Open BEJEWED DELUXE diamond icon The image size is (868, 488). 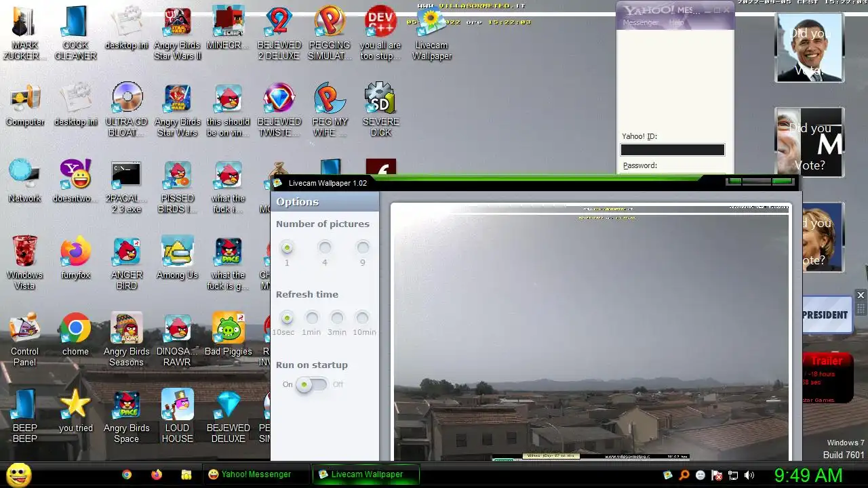click(228, 415)
